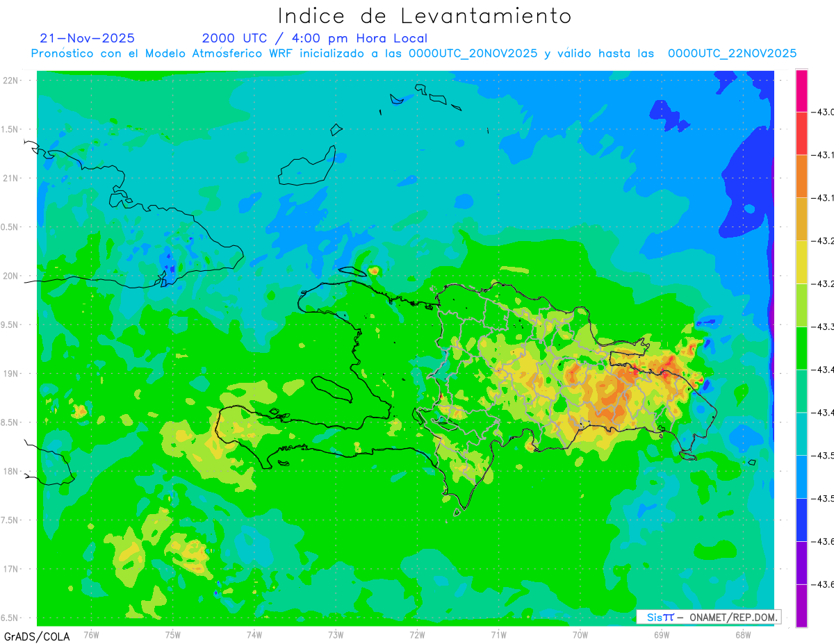Click the "69W" longitude label

click(662, 634)
